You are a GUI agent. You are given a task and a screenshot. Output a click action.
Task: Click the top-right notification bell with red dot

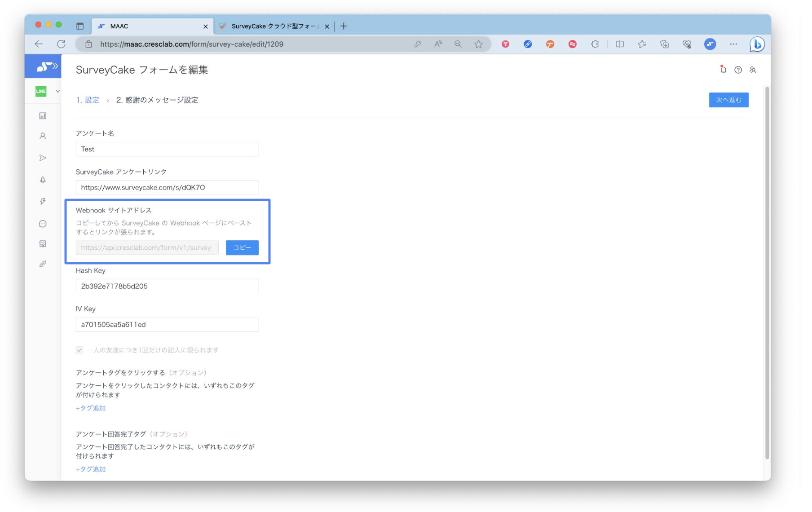723,70
